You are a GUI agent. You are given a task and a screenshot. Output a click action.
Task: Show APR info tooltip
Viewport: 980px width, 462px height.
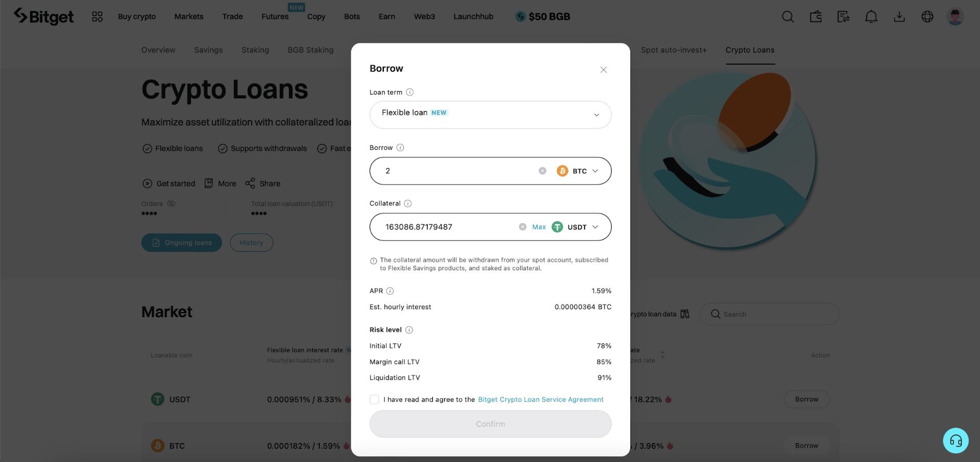click(390, 291)
